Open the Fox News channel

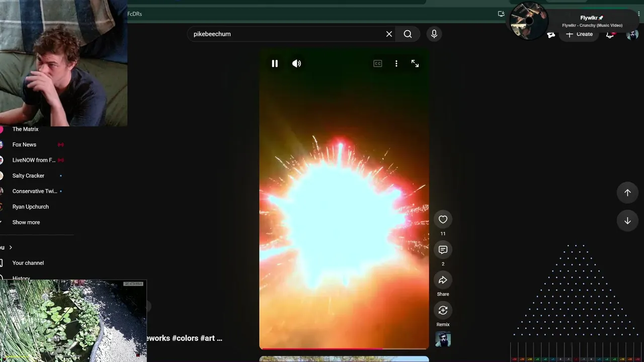[24, 145]
